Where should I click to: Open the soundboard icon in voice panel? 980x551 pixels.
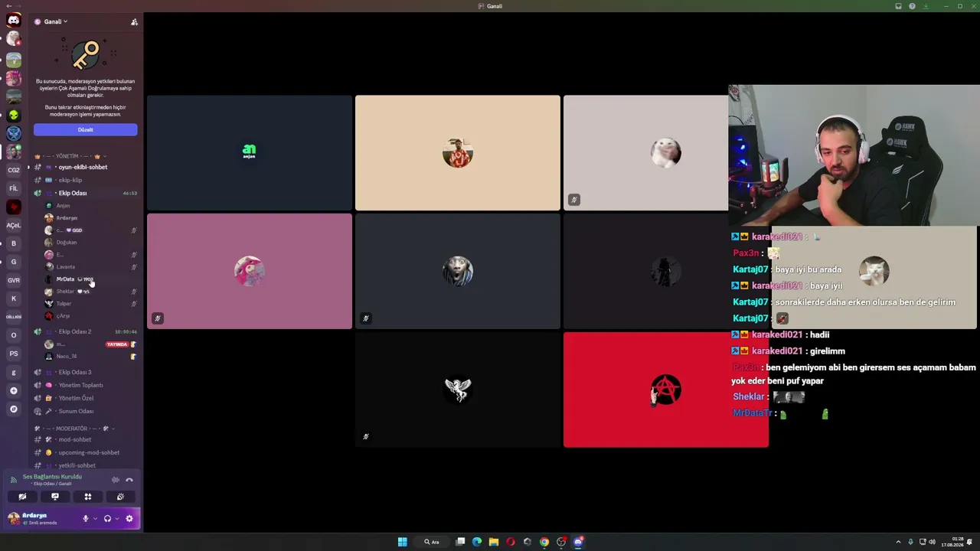(120, 497)
